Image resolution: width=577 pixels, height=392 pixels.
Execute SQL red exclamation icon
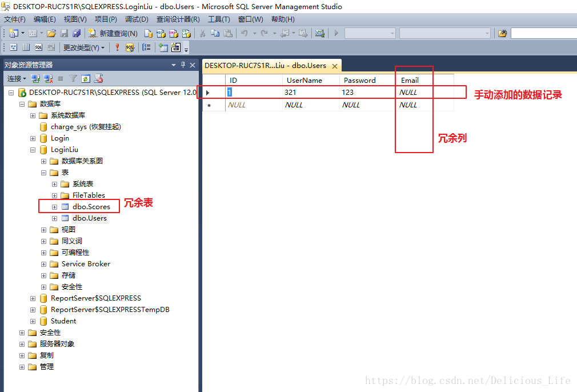click(117, 47)
